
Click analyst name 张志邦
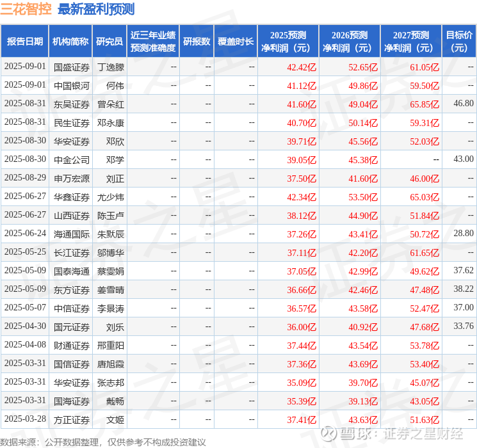tap(110, 383)
